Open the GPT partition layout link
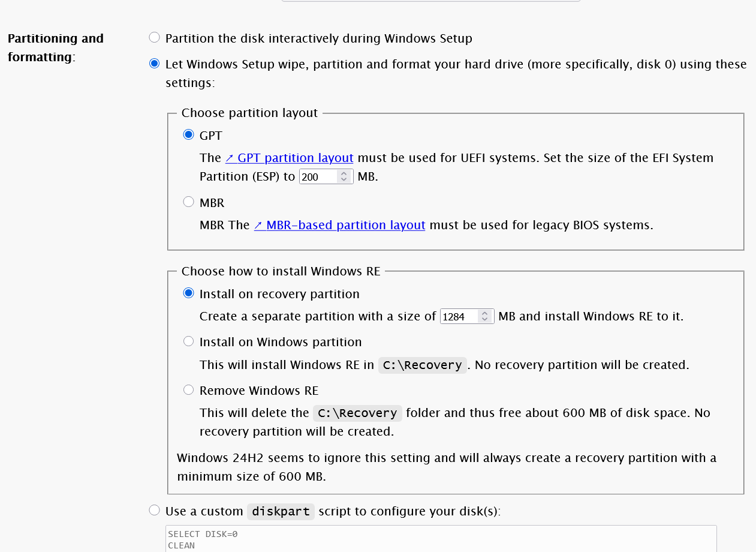Image resolution: width=756 pixels, height=552 pixels. tap(289, 158)
